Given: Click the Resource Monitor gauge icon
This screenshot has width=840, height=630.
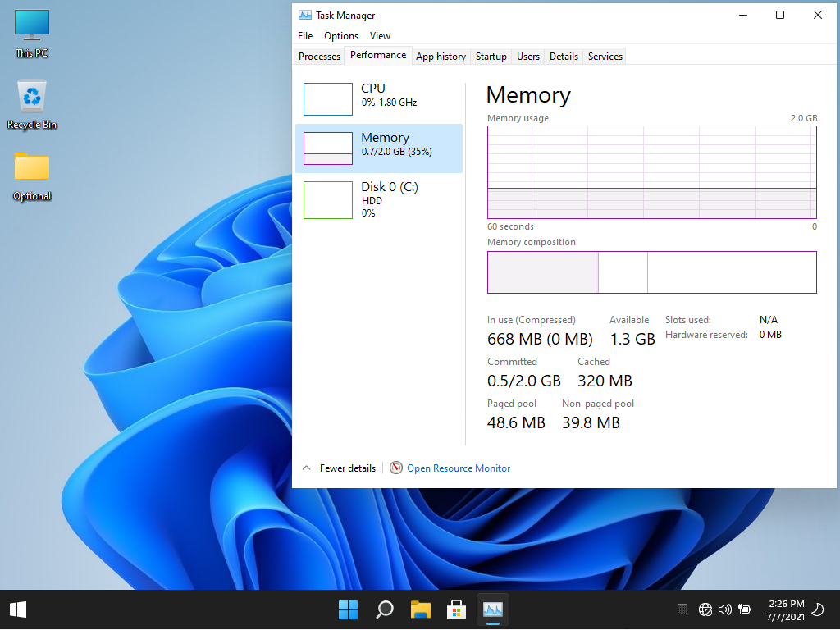Looking at the screenshot, I should tap(396, 468).
